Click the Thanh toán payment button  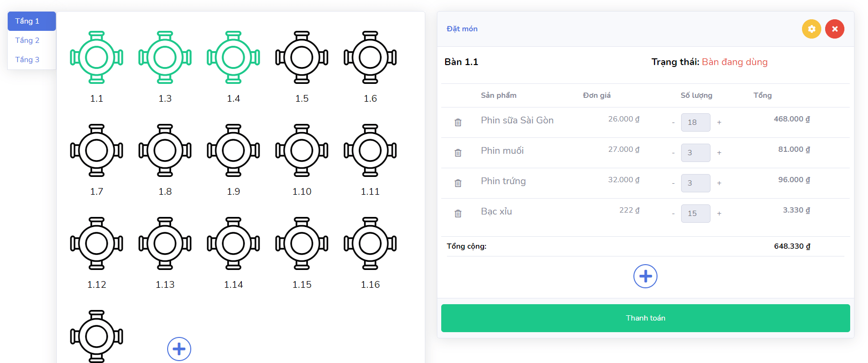click(x=645, y=318)
